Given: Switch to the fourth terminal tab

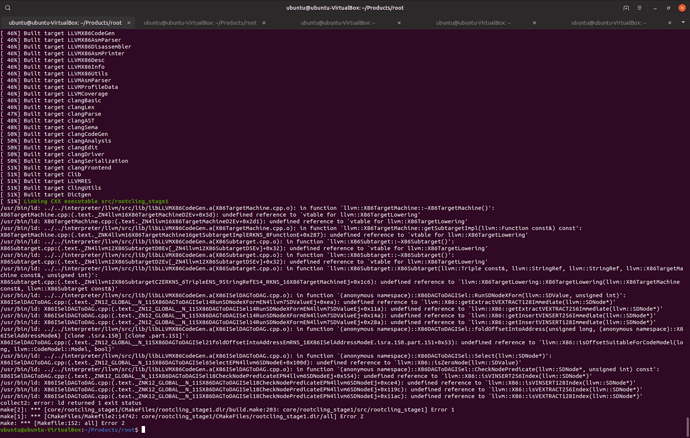Looking at the screenshot, I should [473, 22].
